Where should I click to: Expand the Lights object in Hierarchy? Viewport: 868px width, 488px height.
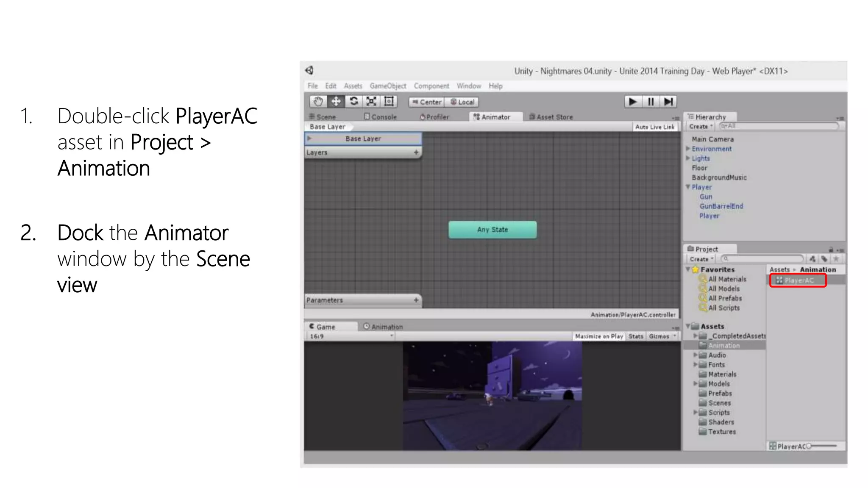pos(688,158)
